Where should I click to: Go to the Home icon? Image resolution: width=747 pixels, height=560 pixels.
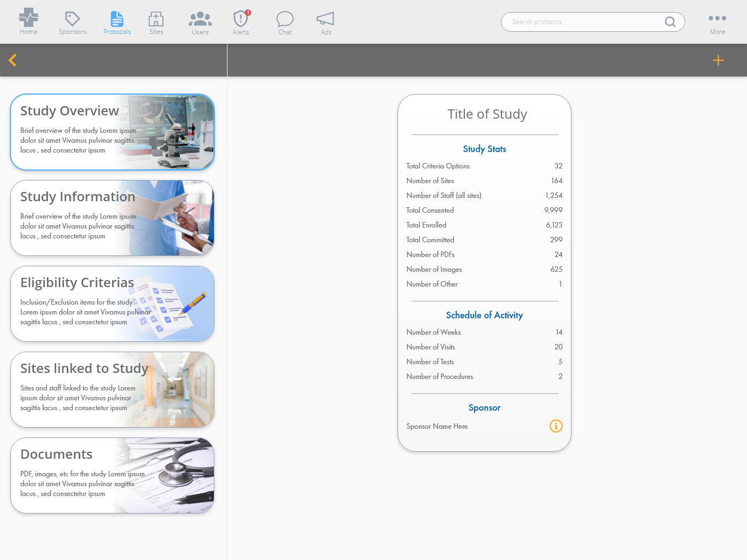point(28,19)
